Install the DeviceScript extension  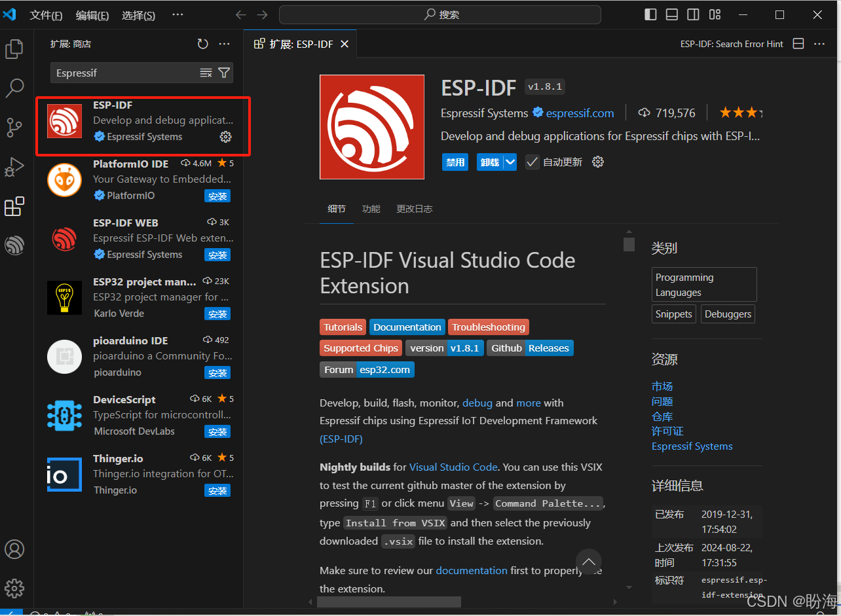click(217, 432)
